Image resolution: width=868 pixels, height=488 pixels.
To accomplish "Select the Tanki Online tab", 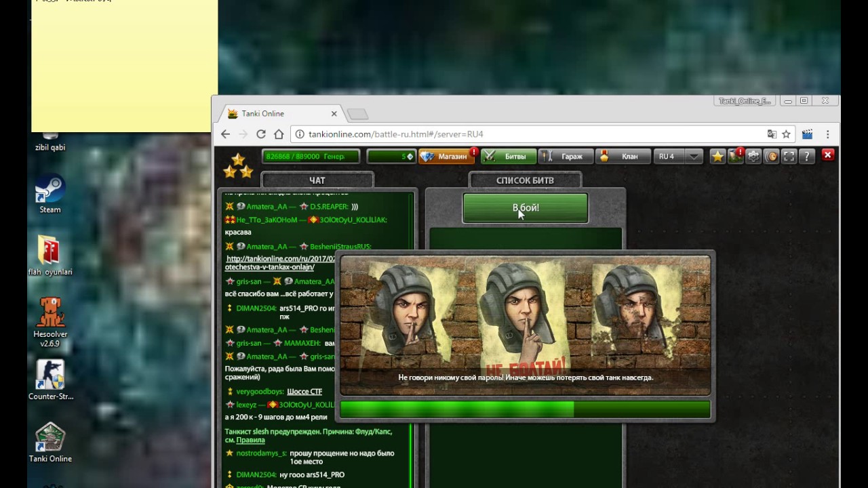I will click(x=281, y=114).
